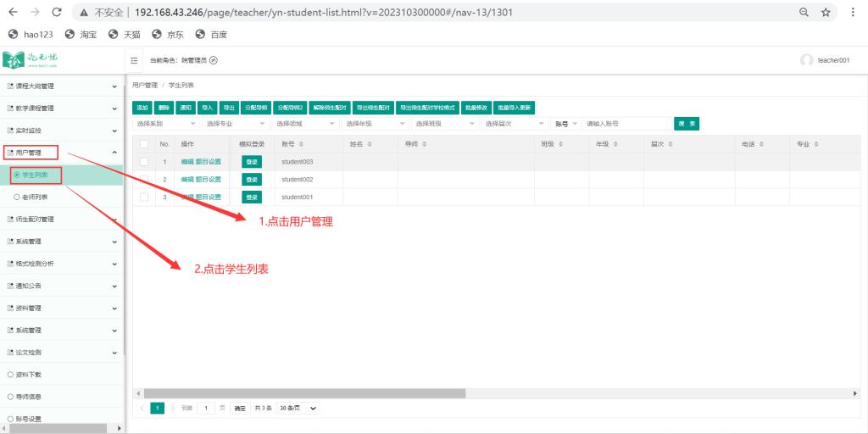Bookmark this page with the star icon
The height and width of the screenshot is (434, 868).
(826, 13)
